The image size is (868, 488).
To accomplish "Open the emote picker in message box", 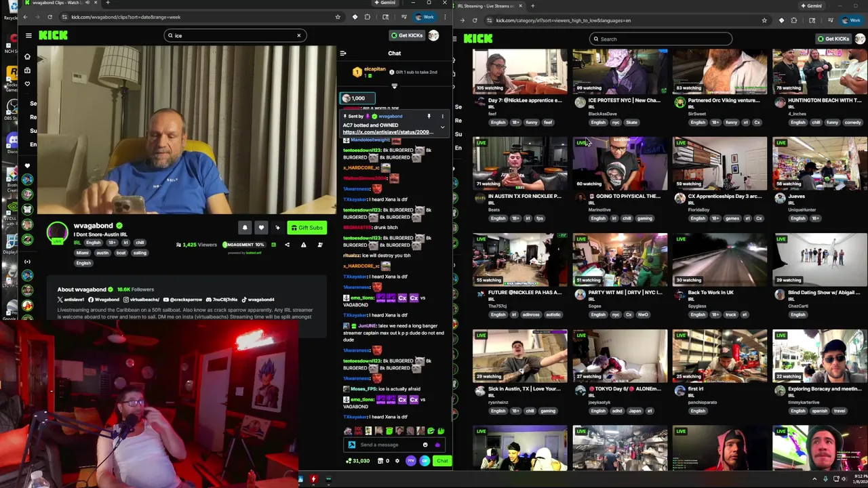I will (425, 445).
